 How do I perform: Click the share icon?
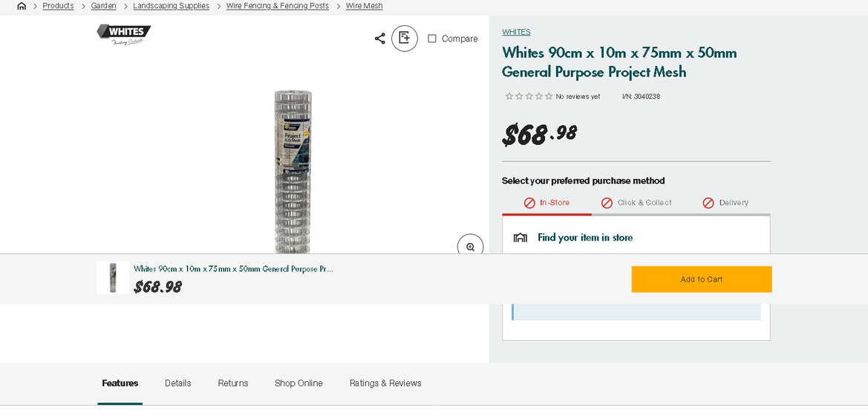coord(379,39)
